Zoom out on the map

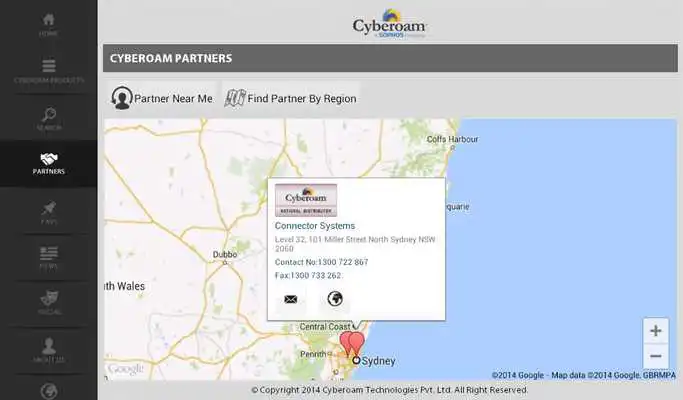(x=656, y=356)
